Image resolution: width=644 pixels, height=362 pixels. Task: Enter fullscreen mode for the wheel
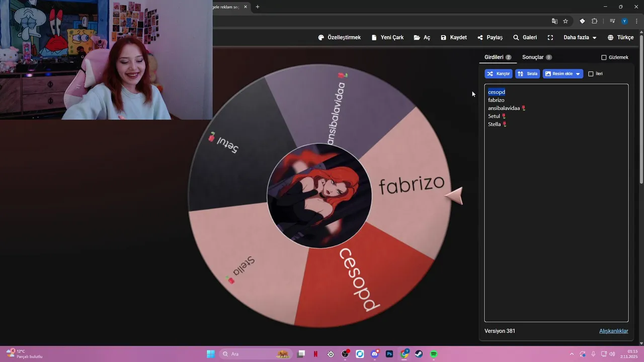(x=550, y=38)
